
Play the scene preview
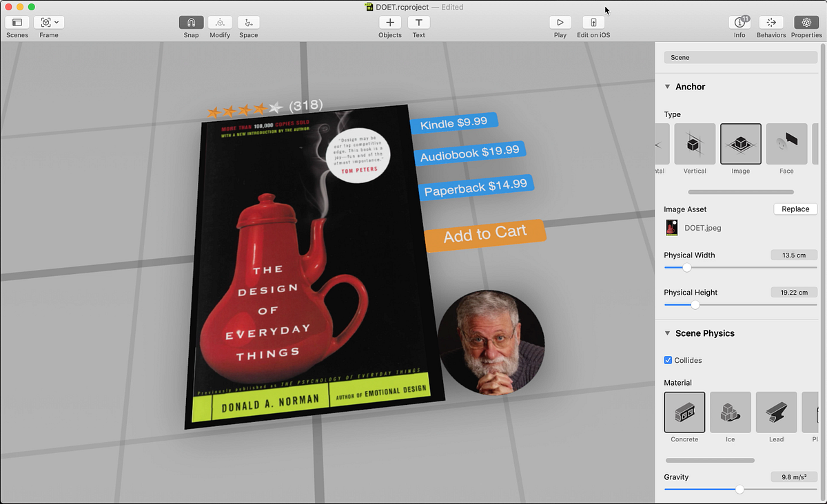tap(560, 23)
